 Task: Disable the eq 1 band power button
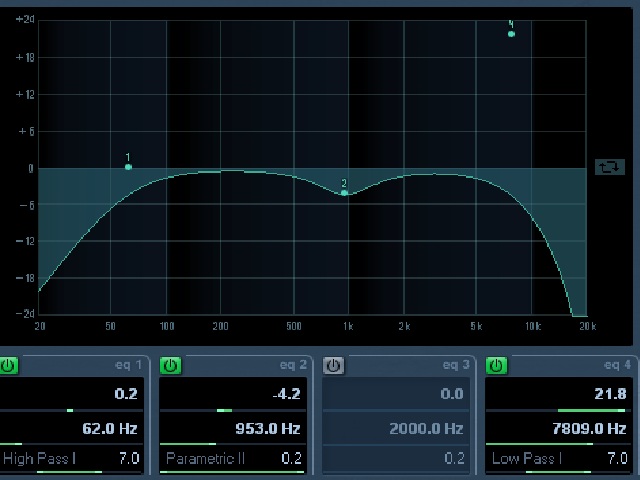tap(8, 365)
